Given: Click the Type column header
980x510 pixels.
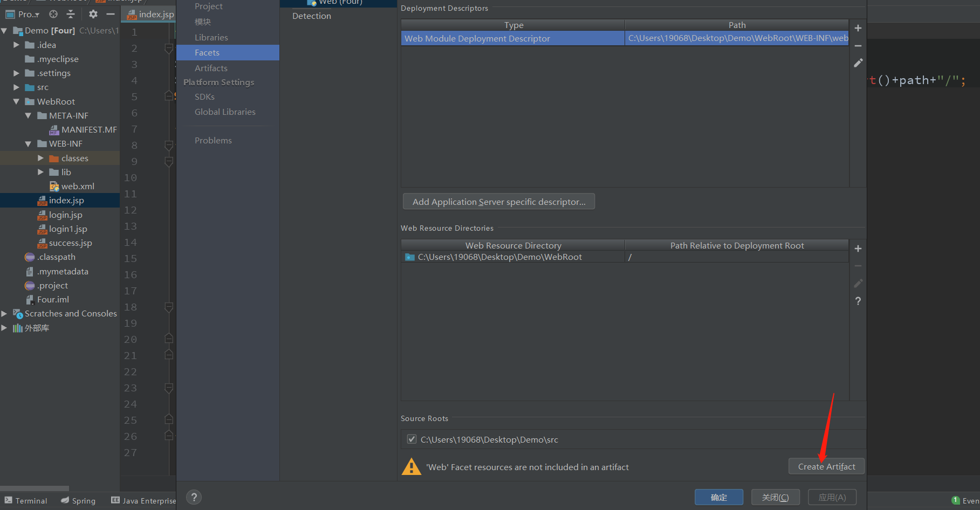Looking at the screenshot, I should (513, 25).
